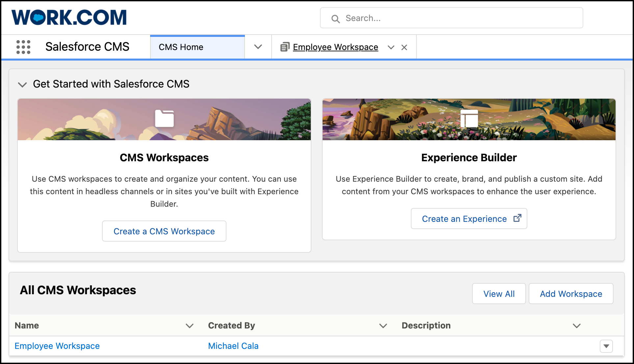Focus the Search input field
The width and height of the screenshot is (634, 364).
point(452,18)
